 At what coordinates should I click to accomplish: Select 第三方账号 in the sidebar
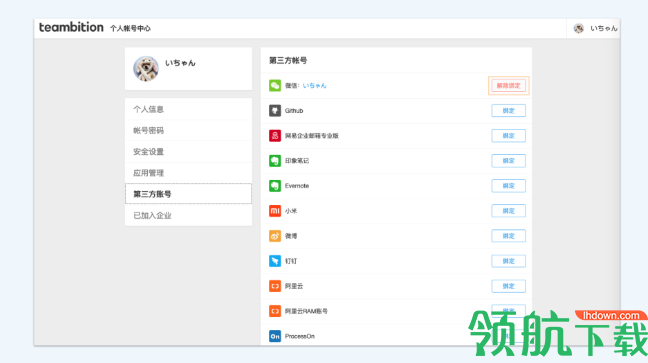point(188,194)
